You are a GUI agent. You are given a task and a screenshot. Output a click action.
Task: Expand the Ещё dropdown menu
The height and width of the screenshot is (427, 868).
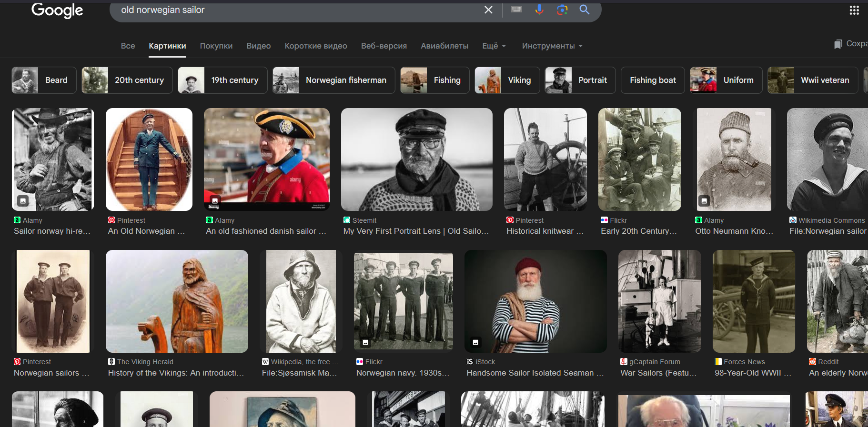494,46
